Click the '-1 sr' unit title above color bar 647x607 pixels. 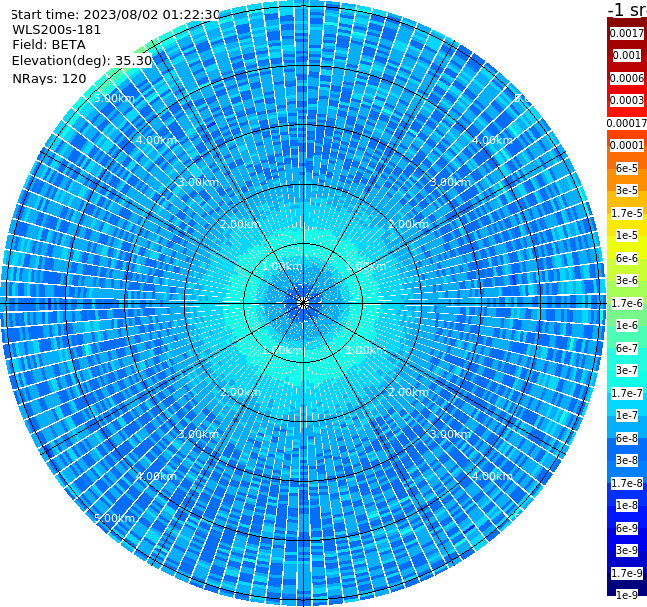[x=627, y=9]
